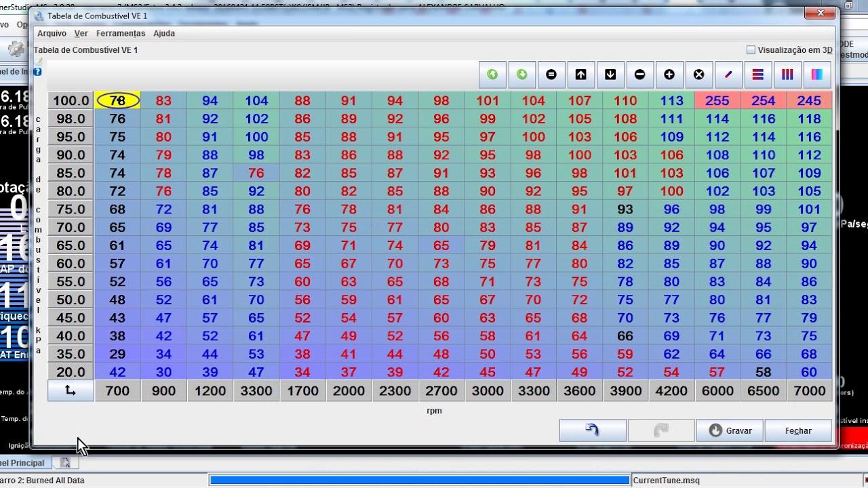Click the 6000 rpm column header
Viewport: 868px width, 488px height.
pyautogui.click(x=717, y=391)
